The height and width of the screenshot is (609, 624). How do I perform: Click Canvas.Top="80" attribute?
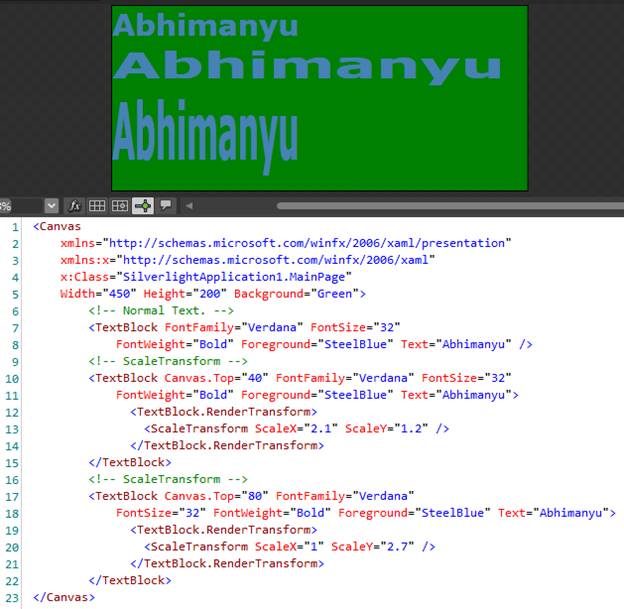click(216, 496)
